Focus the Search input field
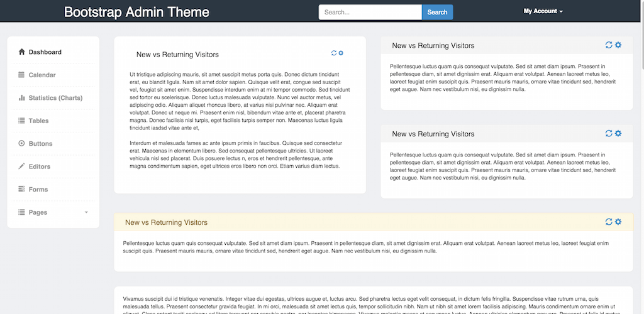Viewport: 644px width, 314px height. click(x=370, y=12)
